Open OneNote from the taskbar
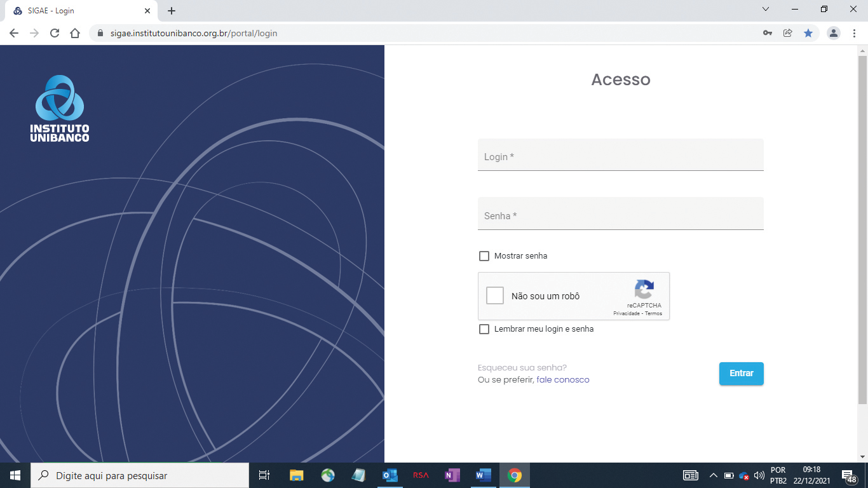This screenshot has width=868, height=488. (452, 475)
